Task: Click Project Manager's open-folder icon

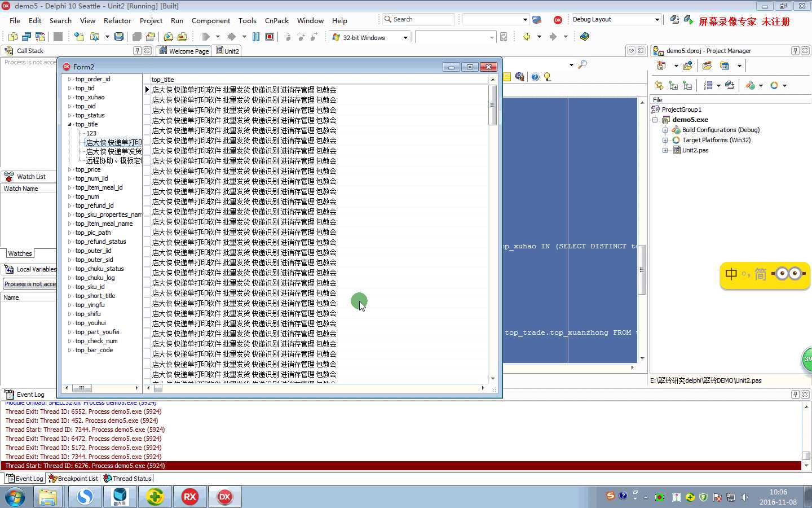Action: point(707,66)
